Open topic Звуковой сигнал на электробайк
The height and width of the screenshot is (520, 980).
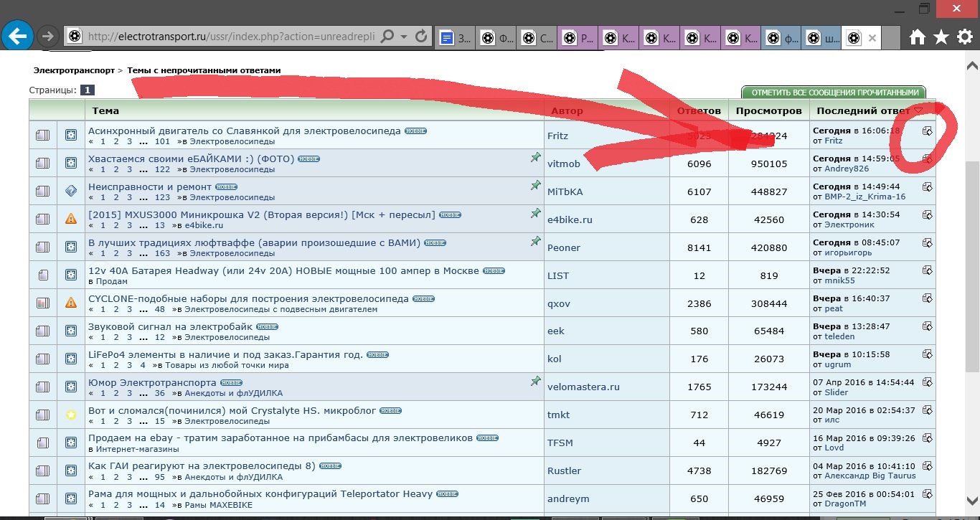click(x=171, y=327)
